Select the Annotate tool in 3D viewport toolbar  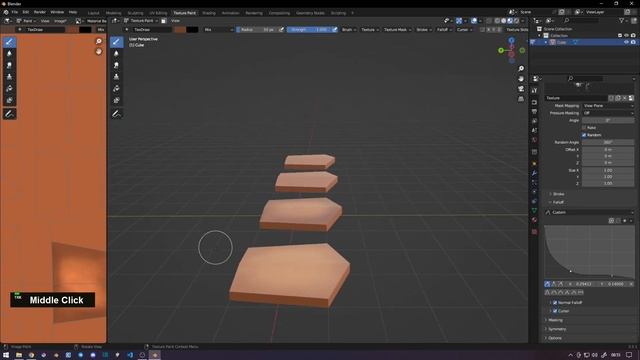point(116,114)
